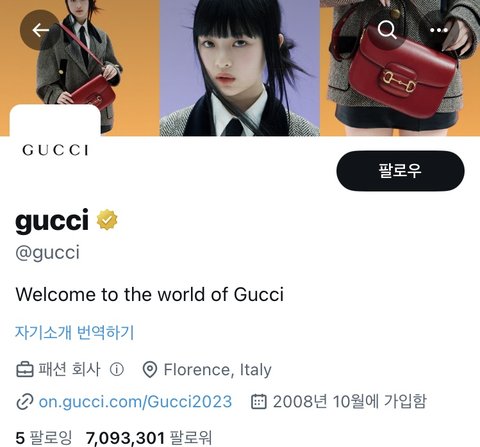Tap the gold verified badge
This screenshot has height=447, width=480.
(107, 220)
